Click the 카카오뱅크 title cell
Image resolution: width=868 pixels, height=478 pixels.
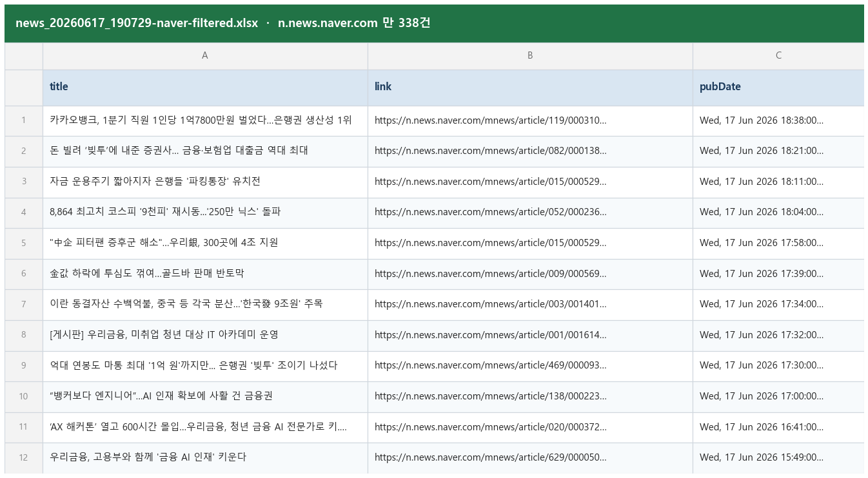[x=205, y=120]
